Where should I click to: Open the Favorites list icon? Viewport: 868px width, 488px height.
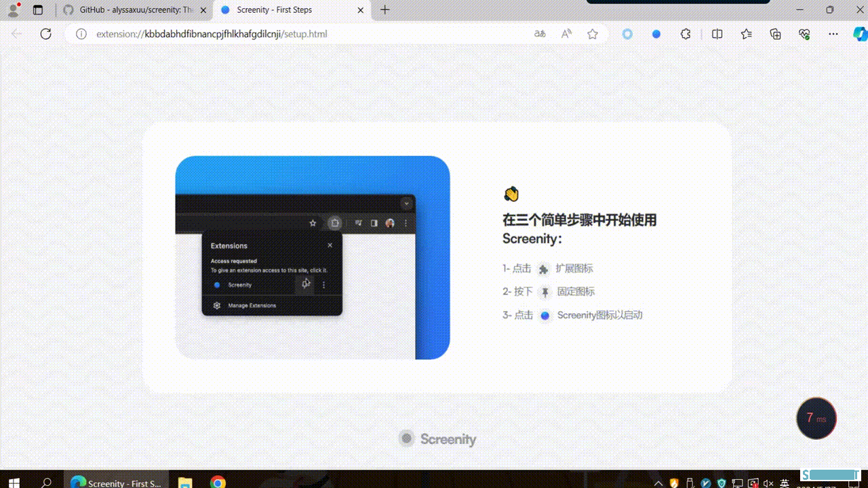[x=747, y=34]
